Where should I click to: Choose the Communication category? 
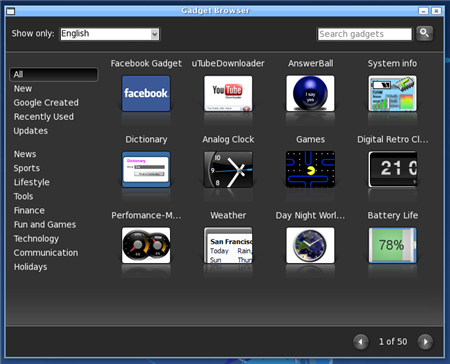point(46,253)
